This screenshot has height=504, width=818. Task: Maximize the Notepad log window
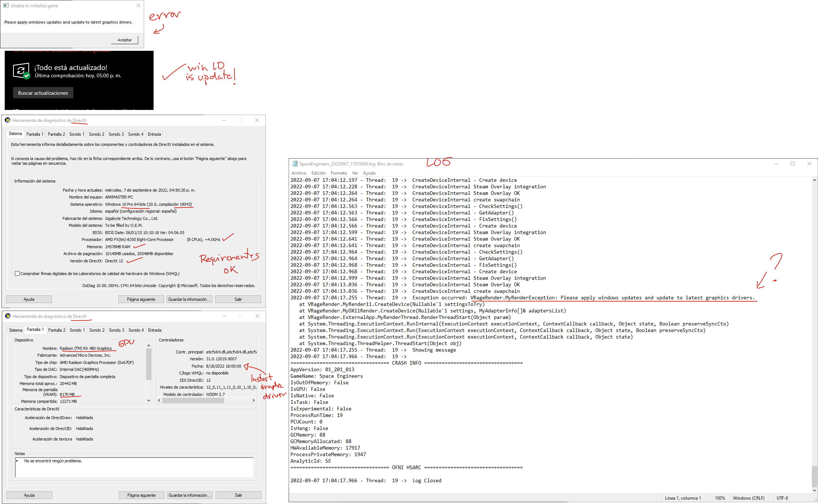point(793,164)
